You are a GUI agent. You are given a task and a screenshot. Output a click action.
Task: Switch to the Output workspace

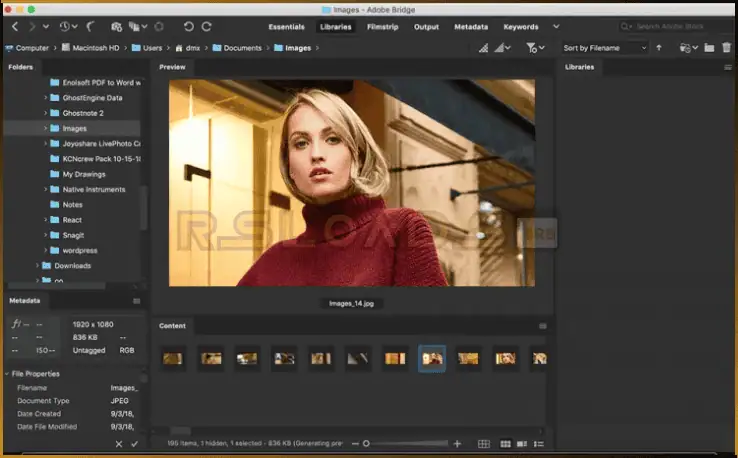(x=426, y=27)
